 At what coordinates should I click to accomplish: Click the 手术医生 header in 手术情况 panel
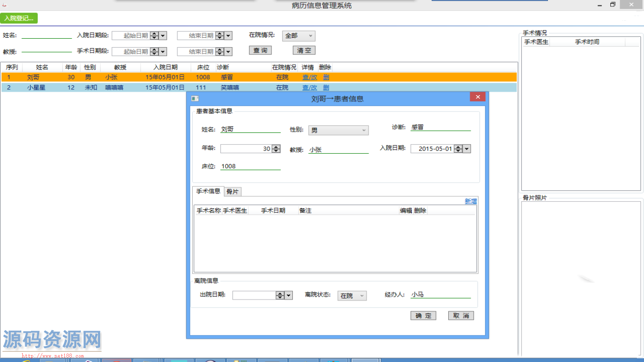[537, 42]
